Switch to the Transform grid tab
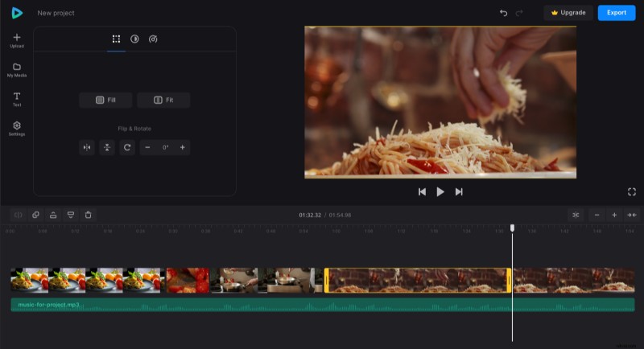Viewport: 644px width, 349px height. click(116, 39)
